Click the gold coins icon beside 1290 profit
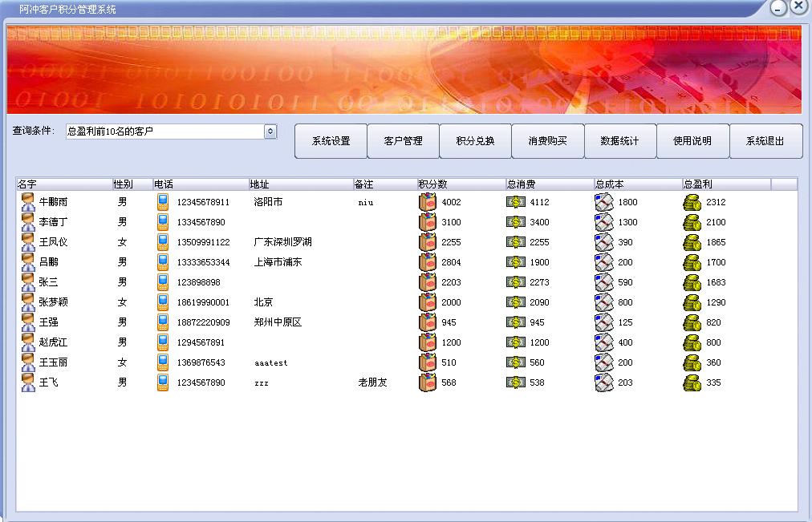Image resolution: width=812 pixels, height=522 pixels. click(x=692, y=302)
